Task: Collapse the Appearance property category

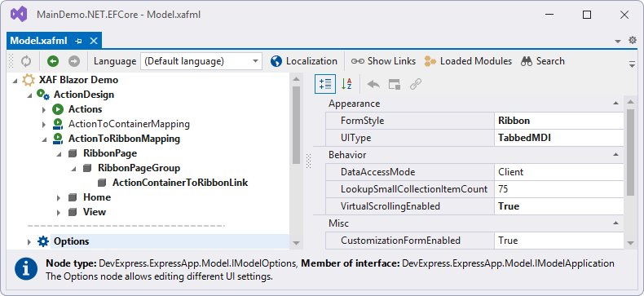Action: click(615, 104)
